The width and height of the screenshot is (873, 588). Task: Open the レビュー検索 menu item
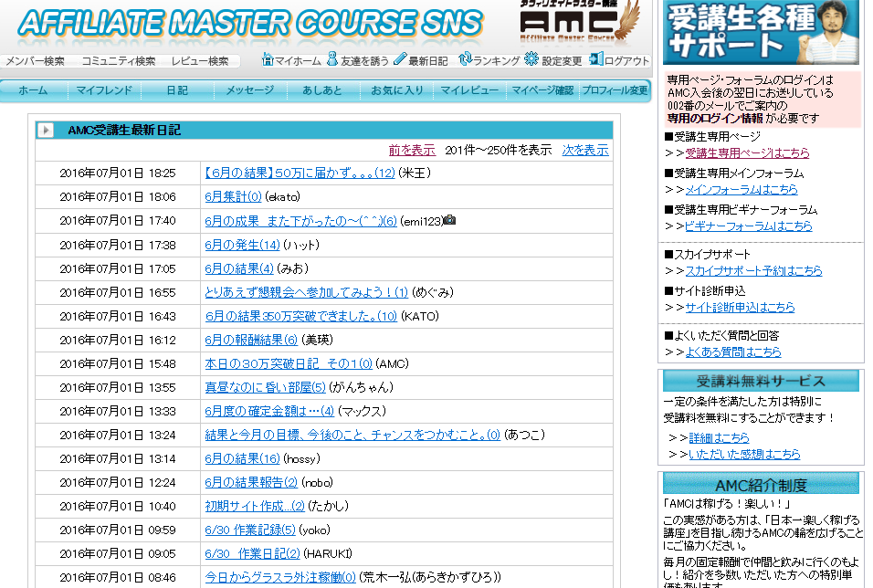199,61
